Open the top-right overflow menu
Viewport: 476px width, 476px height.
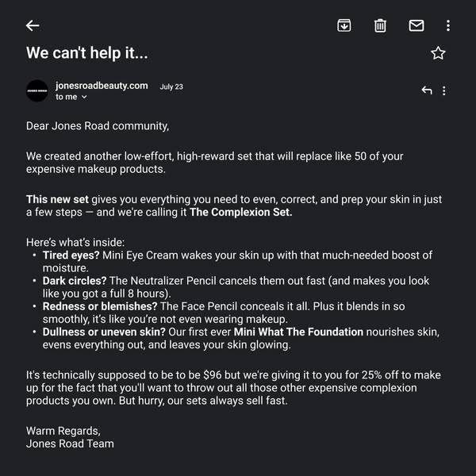point(448,25)
